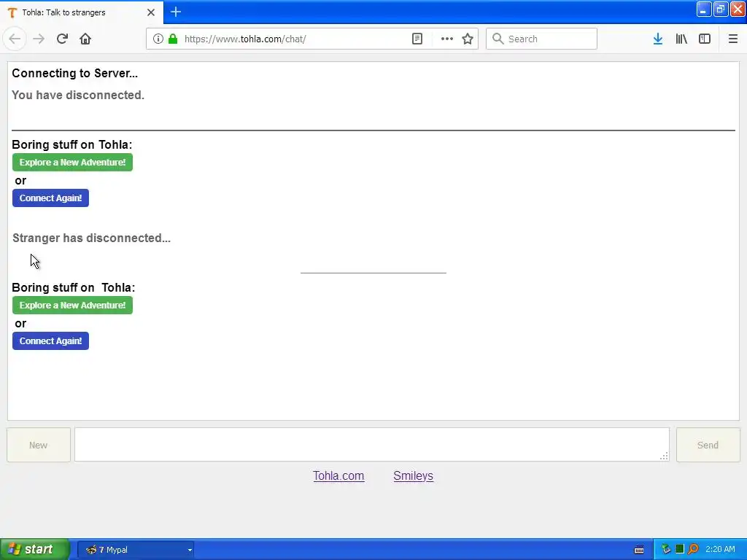
Task: Click the orange magnifier tray icon
Action: (x=693, y=549)
